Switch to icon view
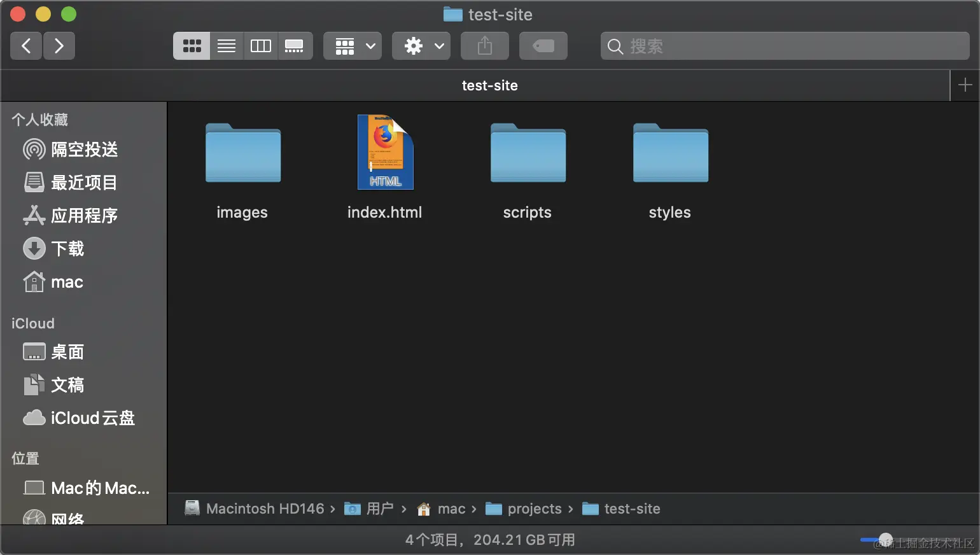The height and width of the screenshot is (555, 980). [x=192, y=46]
